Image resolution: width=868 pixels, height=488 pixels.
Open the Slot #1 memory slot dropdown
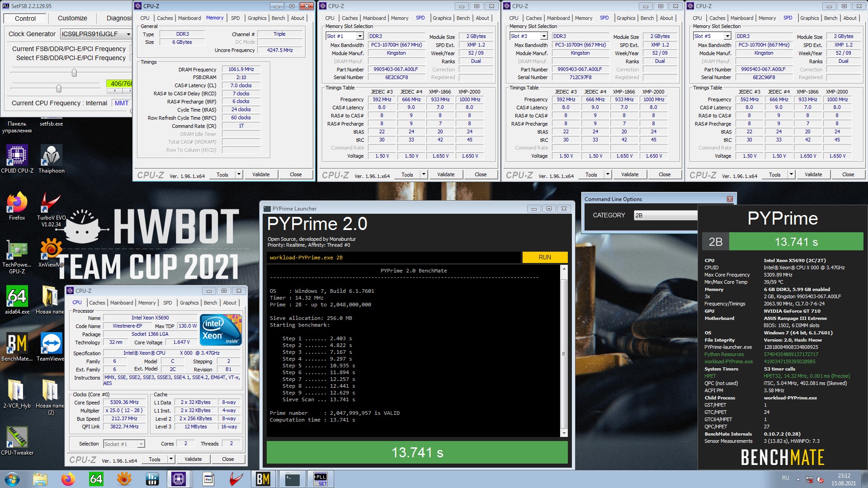tap(360, 36)
